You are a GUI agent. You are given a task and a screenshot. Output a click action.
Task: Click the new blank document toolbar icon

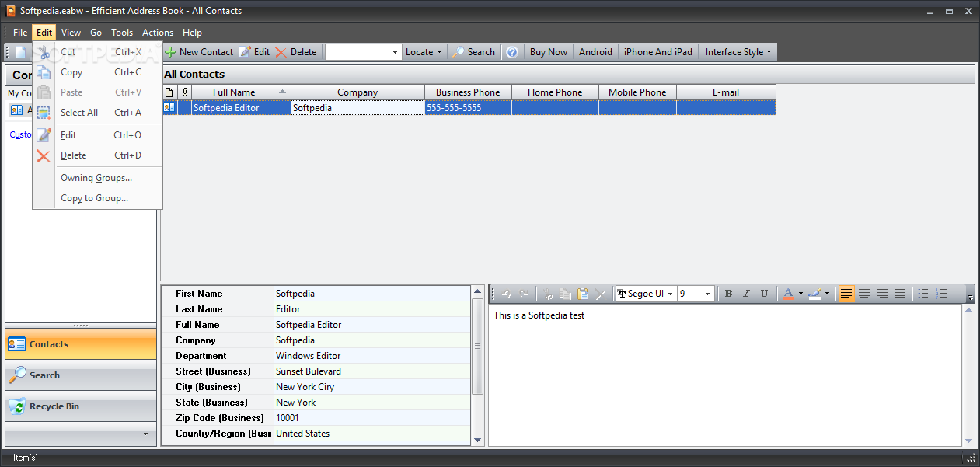pyautogui.click(x=20, y=52)
